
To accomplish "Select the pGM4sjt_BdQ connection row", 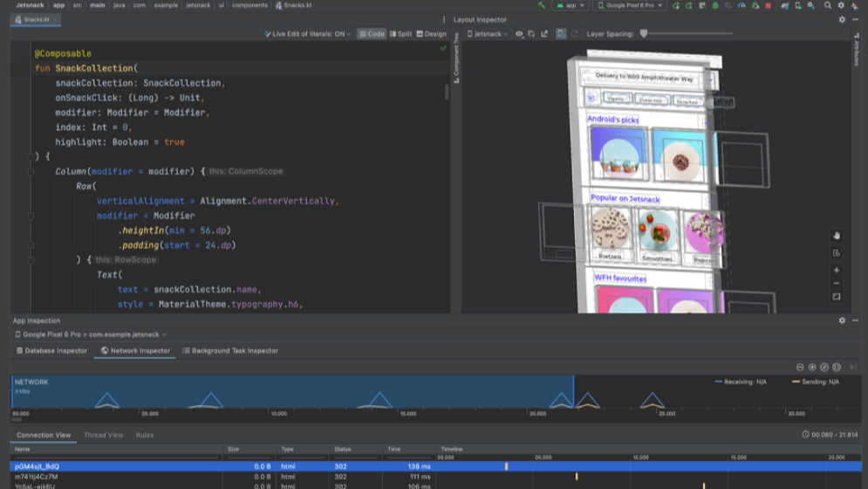I will (x=435, y=467).
